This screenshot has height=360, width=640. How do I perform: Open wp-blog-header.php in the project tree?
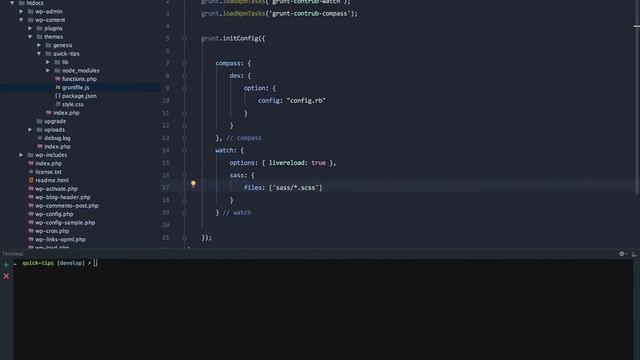(x=63, y=197)
